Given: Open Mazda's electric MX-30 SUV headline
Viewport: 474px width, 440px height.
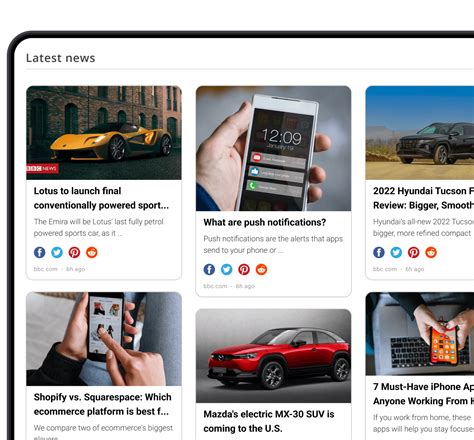Looking at the screenshot, I should tap(269, 421).
